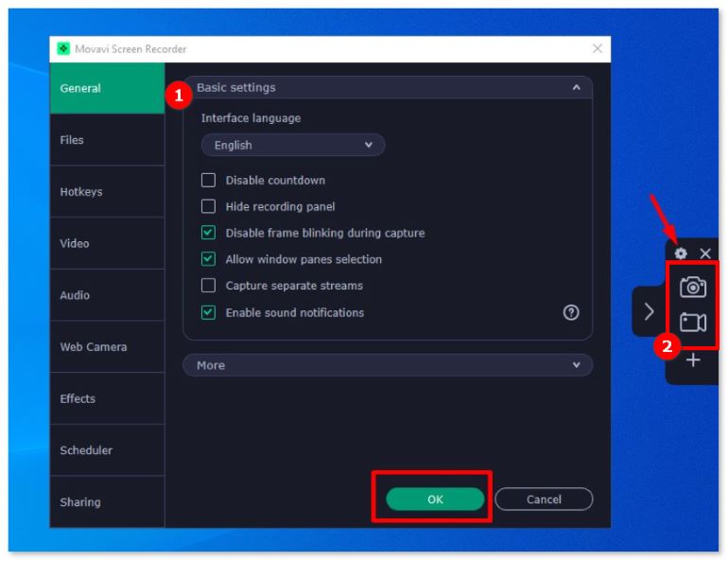Select the Scheduler tab
Screen dimensions: 728x561
(107, 450)
